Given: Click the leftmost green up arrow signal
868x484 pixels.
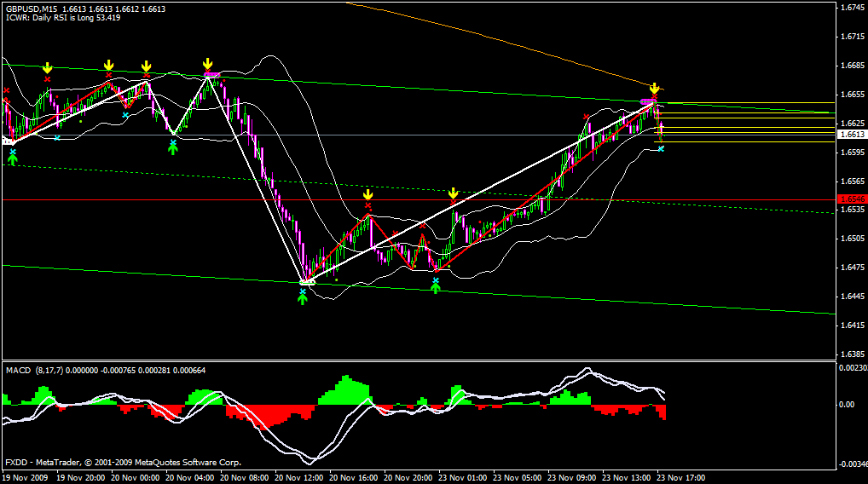Looking at the screenshot, I should click(13, 158).
